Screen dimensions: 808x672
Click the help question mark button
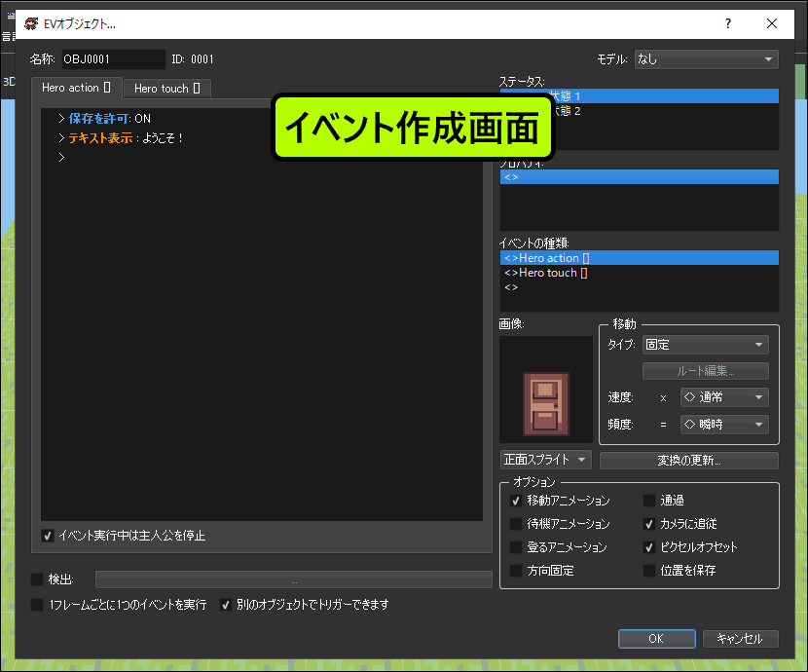(x=727, y=23)
